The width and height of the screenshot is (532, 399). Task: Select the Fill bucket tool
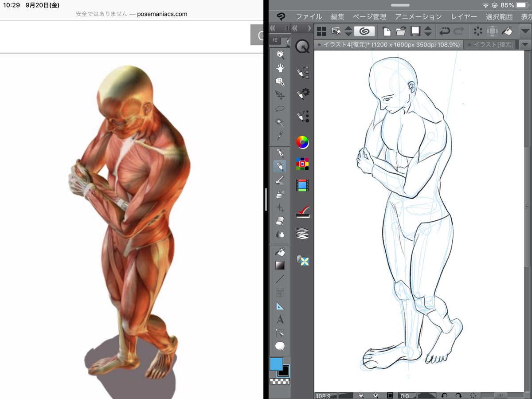pyautogui.click(x=280, y=252)
